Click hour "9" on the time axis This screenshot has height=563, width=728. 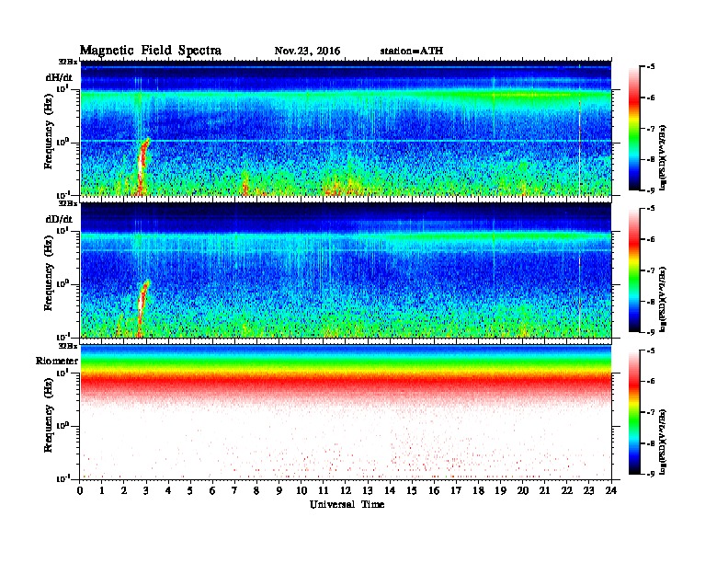pos(279,490)
